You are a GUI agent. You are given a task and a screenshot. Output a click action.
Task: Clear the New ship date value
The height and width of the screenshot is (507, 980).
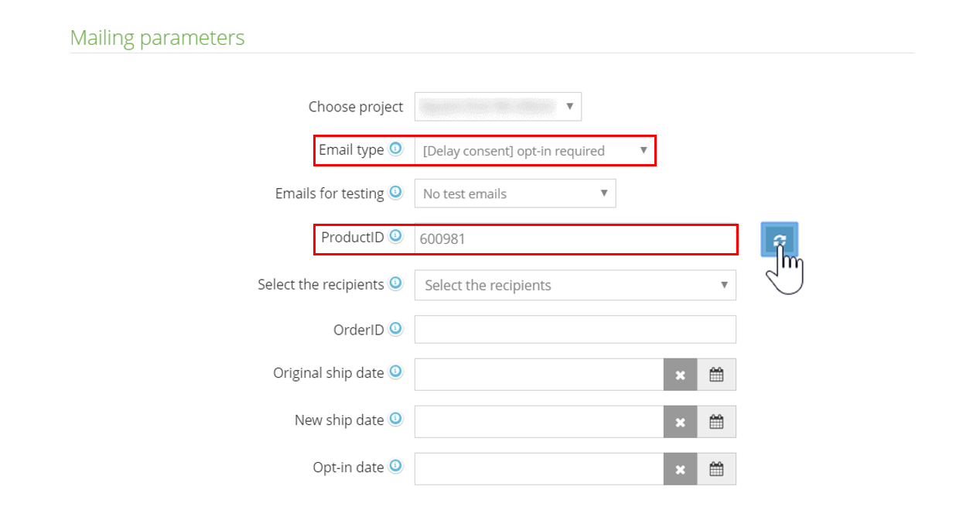coord(680,422)
